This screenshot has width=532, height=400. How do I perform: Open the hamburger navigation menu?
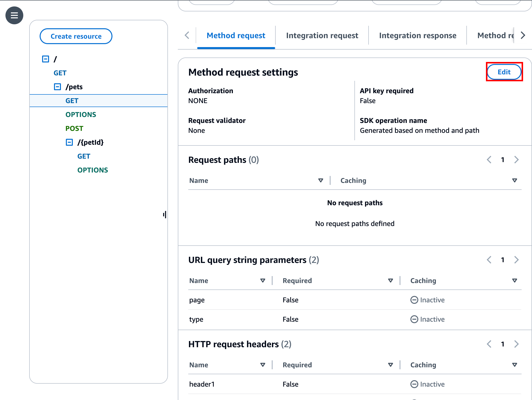tap(14, 15)
